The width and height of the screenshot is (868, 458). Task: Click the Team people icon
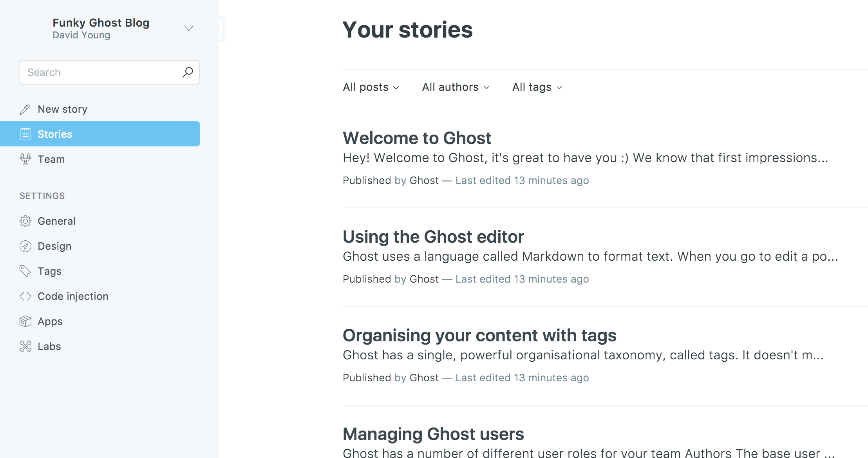click(25, 159)
